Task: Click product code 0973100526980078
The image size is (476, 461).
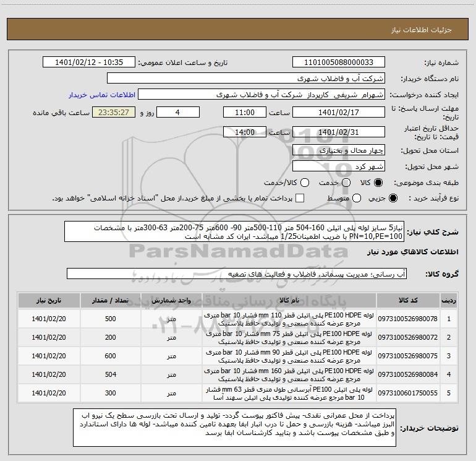Action: [408, 319]
